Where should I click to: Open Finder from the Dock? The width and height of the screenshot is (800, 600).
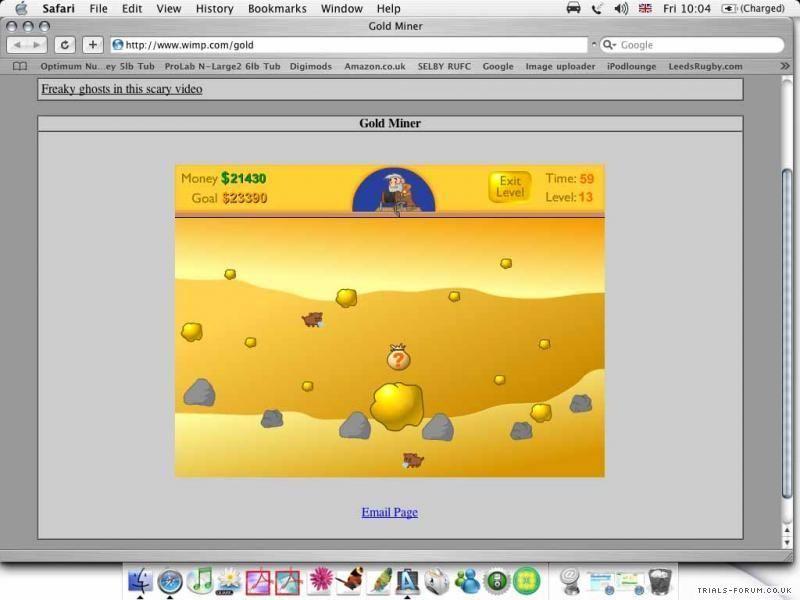(x=140, y=581)
